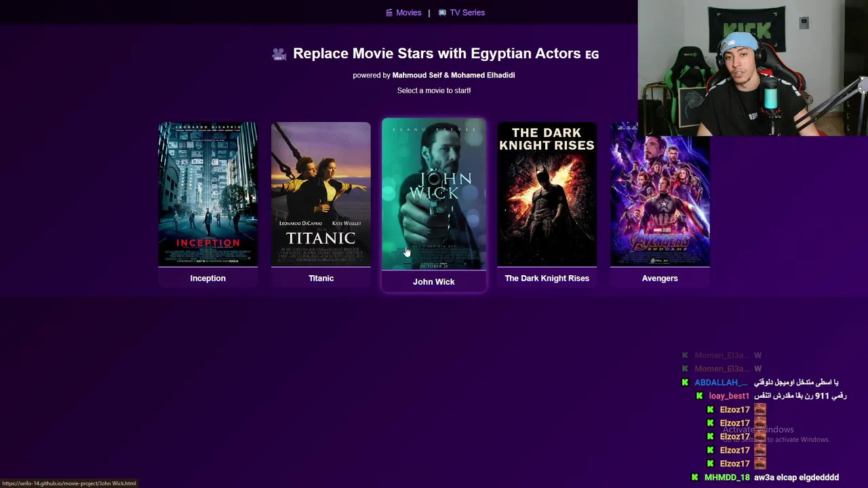868x488 pixels.
Task: Click 'aw3a elcap elgdedddd' chat message
Action: point(796,477)
